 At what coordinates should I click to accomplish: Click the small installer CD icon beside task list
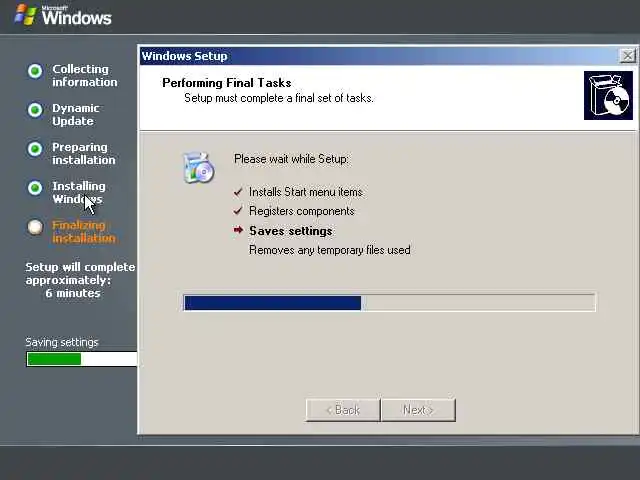(199, 167)
